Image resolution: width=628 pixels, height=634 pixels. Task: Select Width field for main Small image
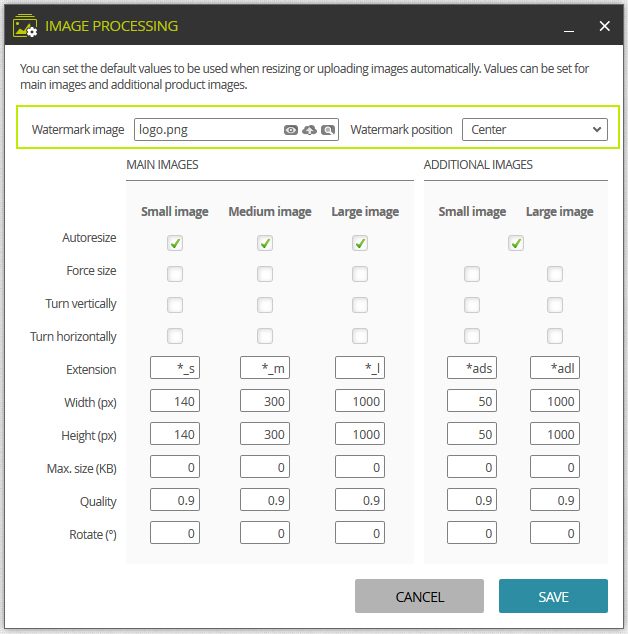tap(175, 401)
